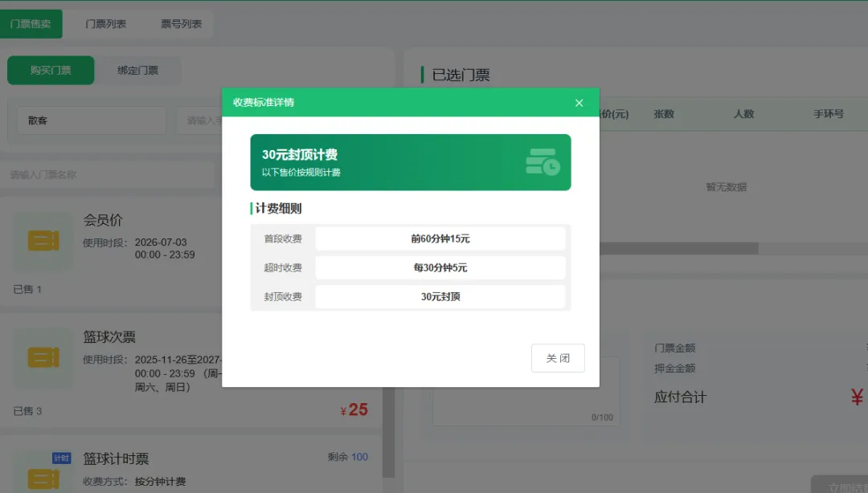Screen dimensions: 868x493
Task: Close the 收费标准详情 dialog with X icon
Action: pyautogui.click(x=579, y=103)
